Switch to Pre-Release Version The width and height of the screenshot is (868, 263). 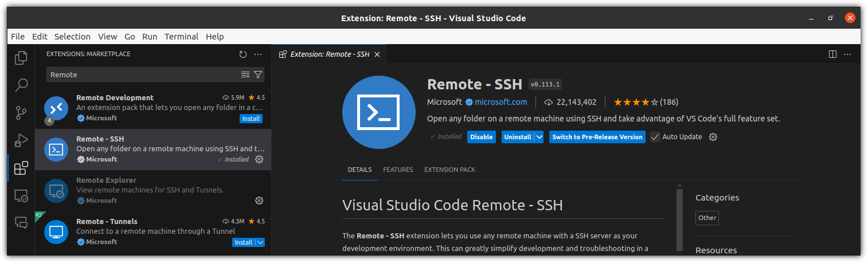pos(597,137)
